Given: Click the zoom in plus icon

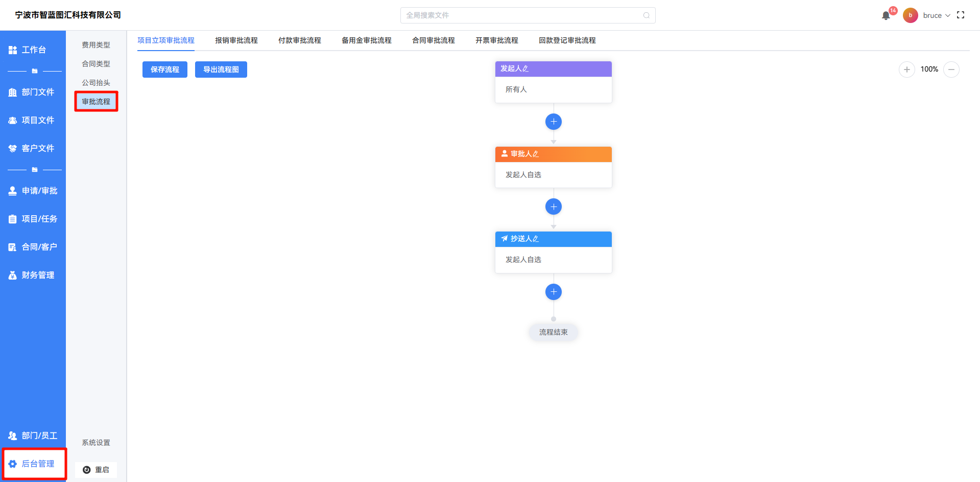Looking at the screenshot, I should (x=906, y=70).
